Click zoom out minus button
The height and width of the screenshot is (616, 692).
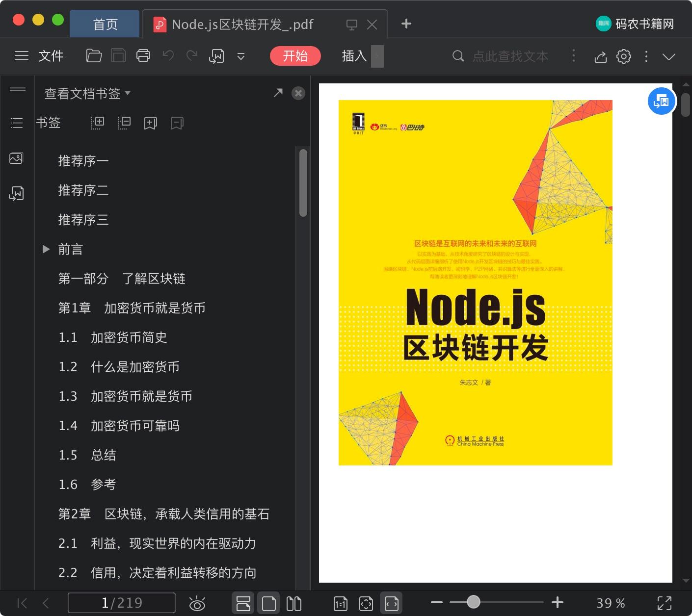click(x=437, y=602)
